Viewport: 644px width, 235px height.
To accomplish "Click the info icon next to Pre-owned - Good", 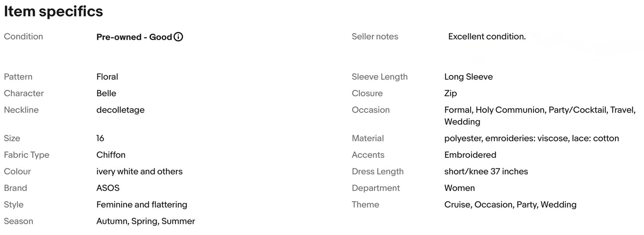I will [178, 37].
